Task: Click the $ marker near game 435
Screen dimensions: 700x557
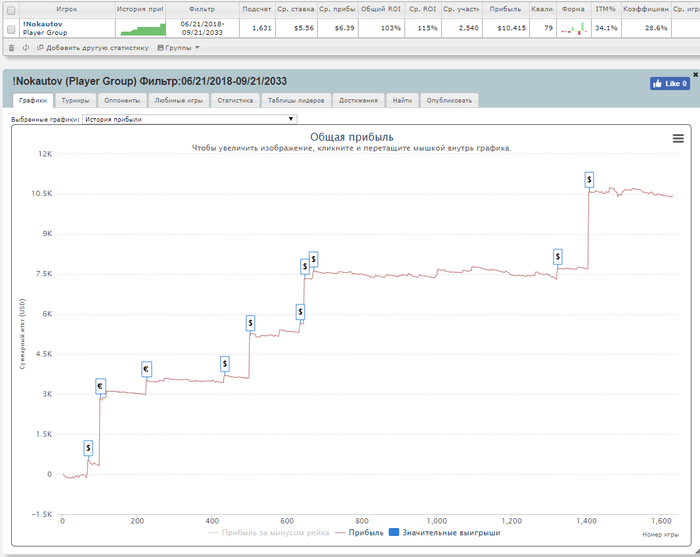Action: (225, 364)
